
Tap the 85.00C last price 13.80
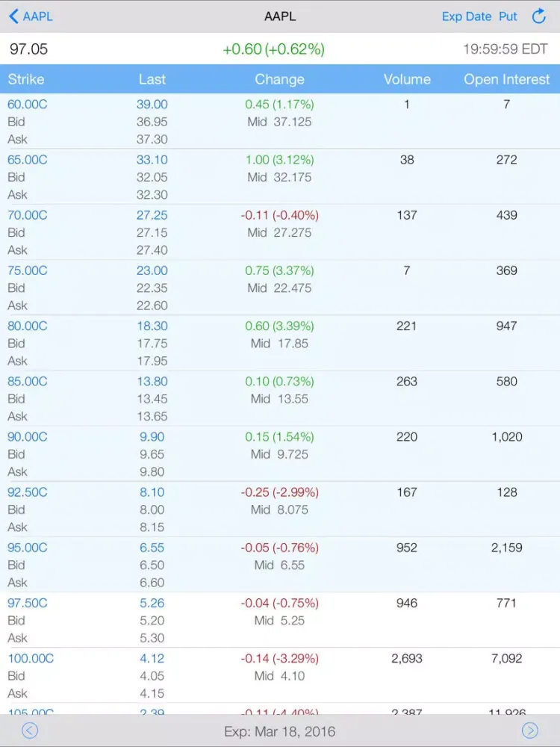click(152, 381)
